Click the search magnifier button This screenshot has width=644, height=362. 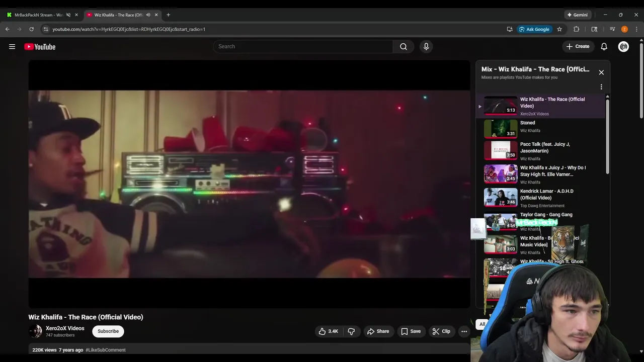[404, 46]
